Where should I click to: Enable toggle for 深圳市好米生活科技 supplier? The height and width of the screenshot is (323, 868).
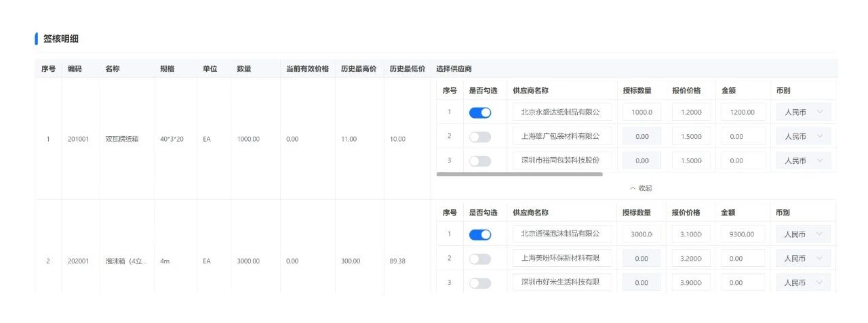coord(479,283)
